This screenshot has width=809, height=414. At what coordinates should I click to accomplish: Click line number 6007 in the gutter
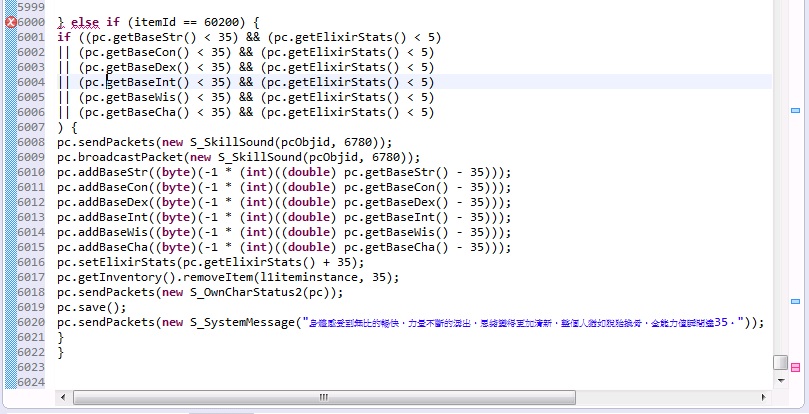click(x=31, y=127)
